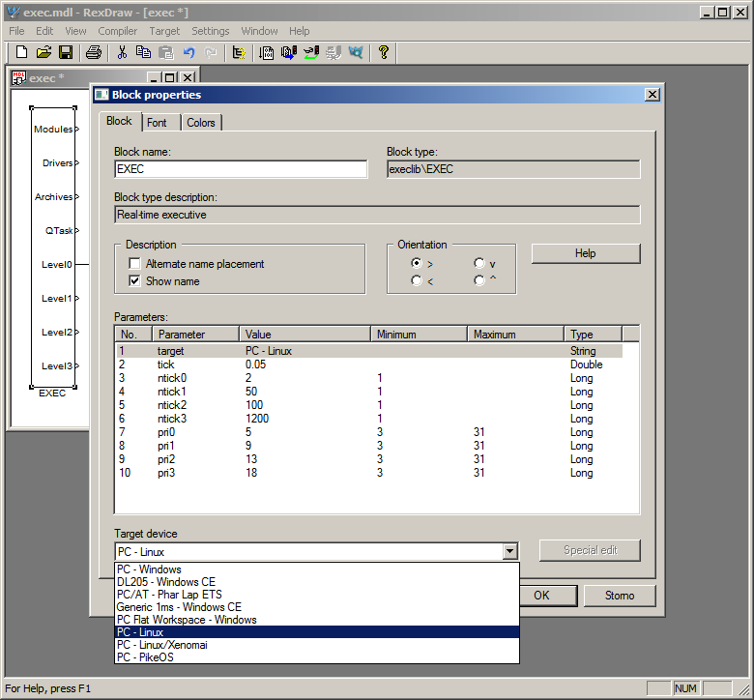Click the Block type description field
Screen dimensions: 754x700
[377, 215]
